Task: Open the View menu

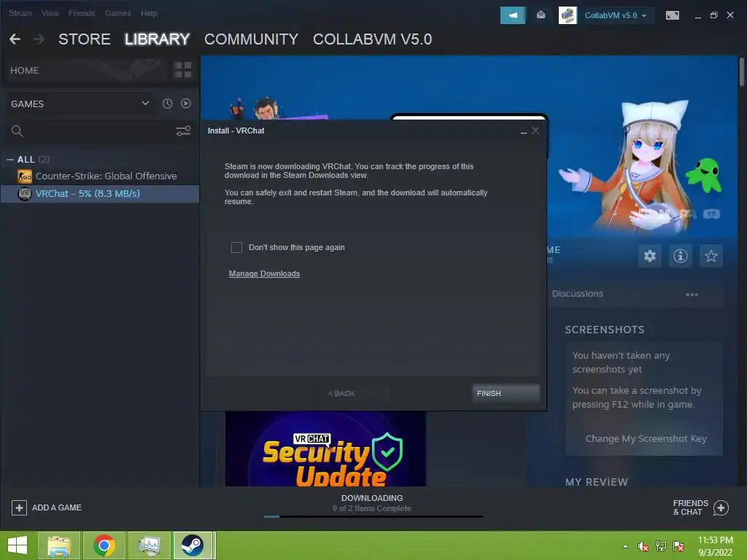Action: 50,13
